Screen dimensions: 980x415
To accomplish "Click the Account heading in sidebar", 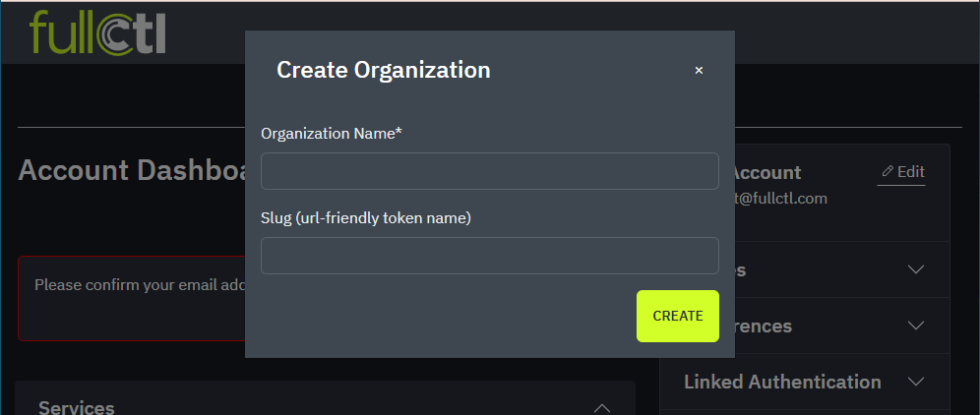I will (767, 172).
